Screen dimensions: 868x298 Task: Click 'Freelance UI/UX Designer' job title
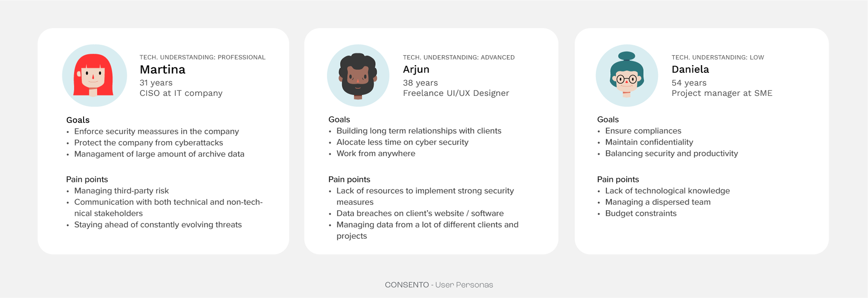(x=456, y=93)
